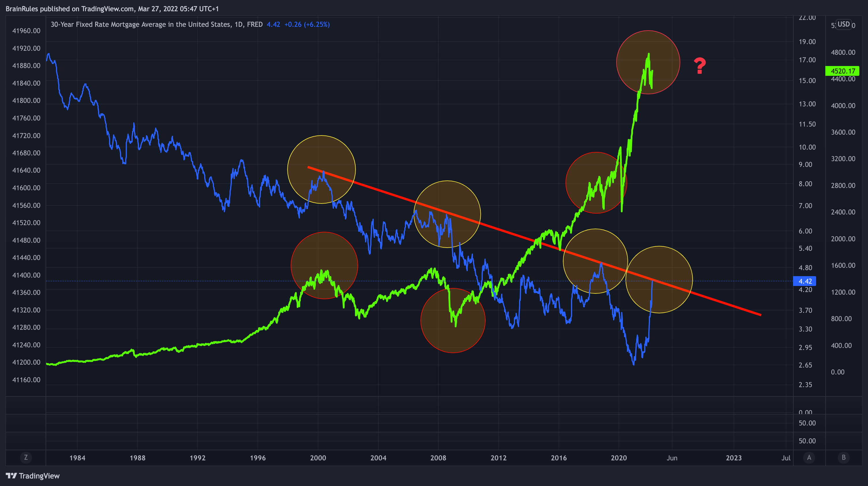Click the 1992 label on time axis
Viewport: 868px width, 486px height.
198,458
